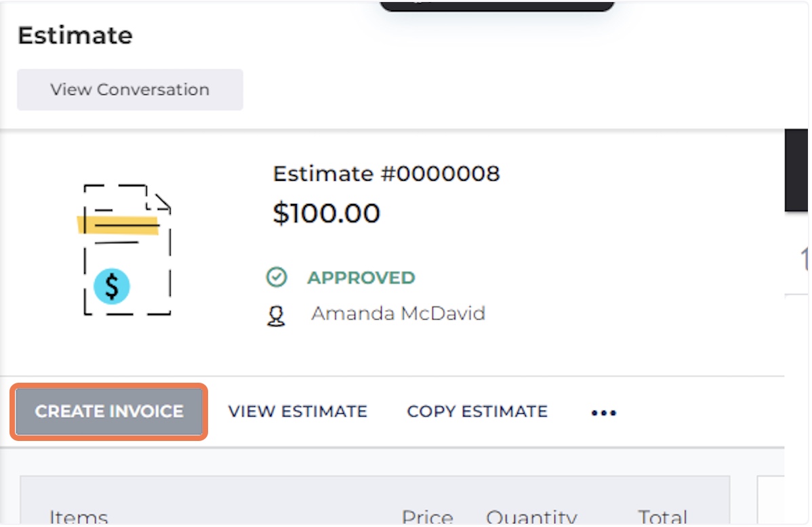This screenshot has width=812, height=527.
Task: Open the View Estimate option
Action: click(x=298, y=411)
